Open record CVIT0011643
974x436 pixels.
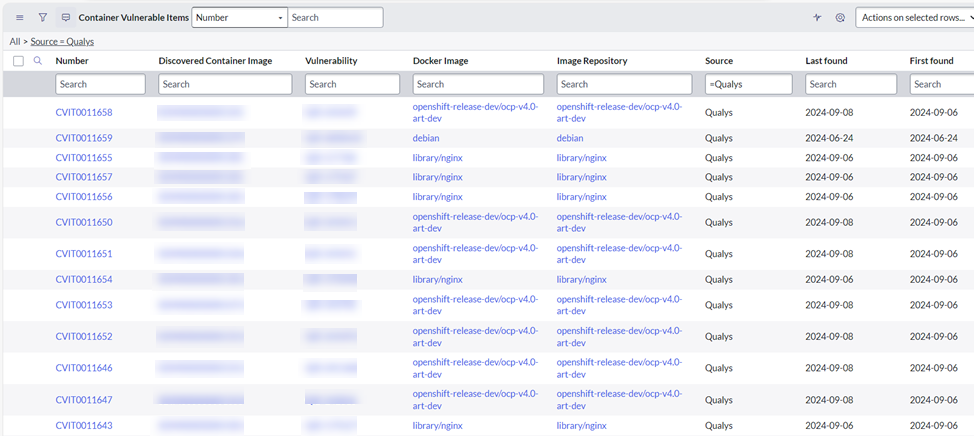(x=84, y=425)
